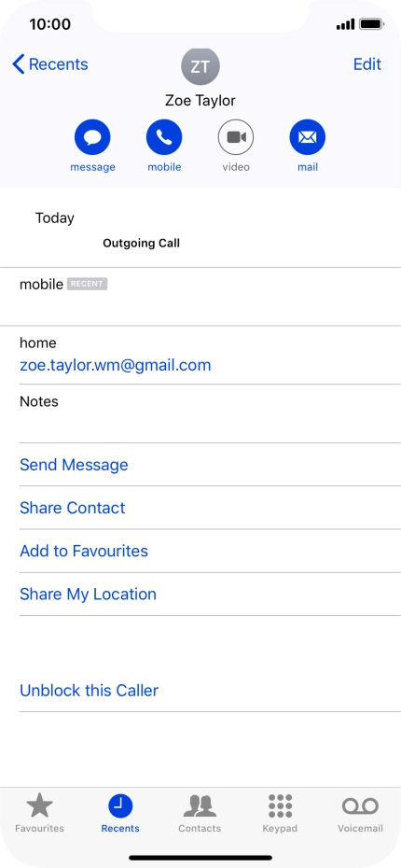Call Zoe via the mobile phone icon
The width and height of the screenshot is (401, 868).
164,136
